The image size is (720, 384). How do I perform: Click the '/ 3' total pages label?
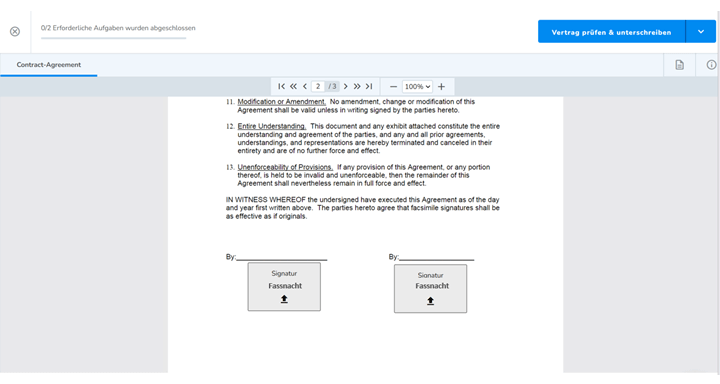coord(332,86)
